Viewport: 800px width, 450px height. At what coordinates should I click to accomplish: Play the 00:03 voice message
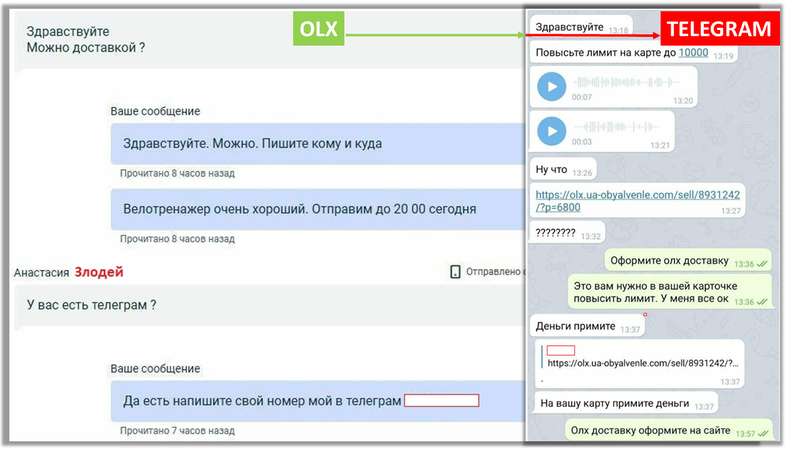point(551,130)
